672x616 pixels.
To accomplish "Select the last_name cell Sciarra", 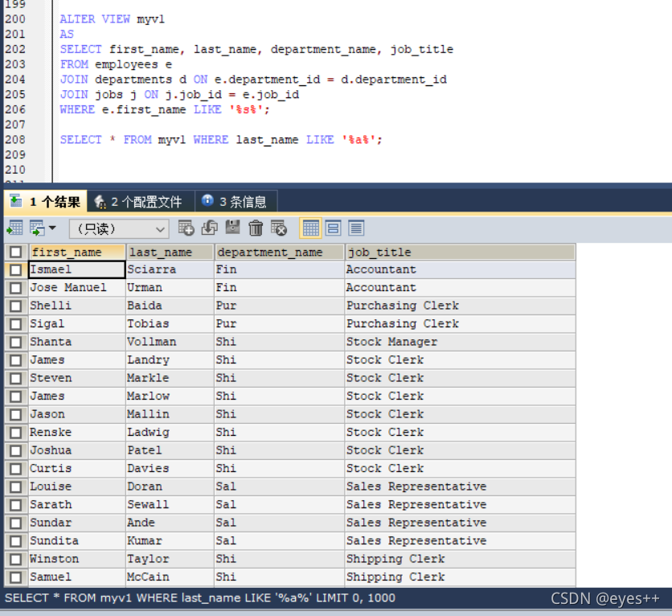I will tap(170, 269).
